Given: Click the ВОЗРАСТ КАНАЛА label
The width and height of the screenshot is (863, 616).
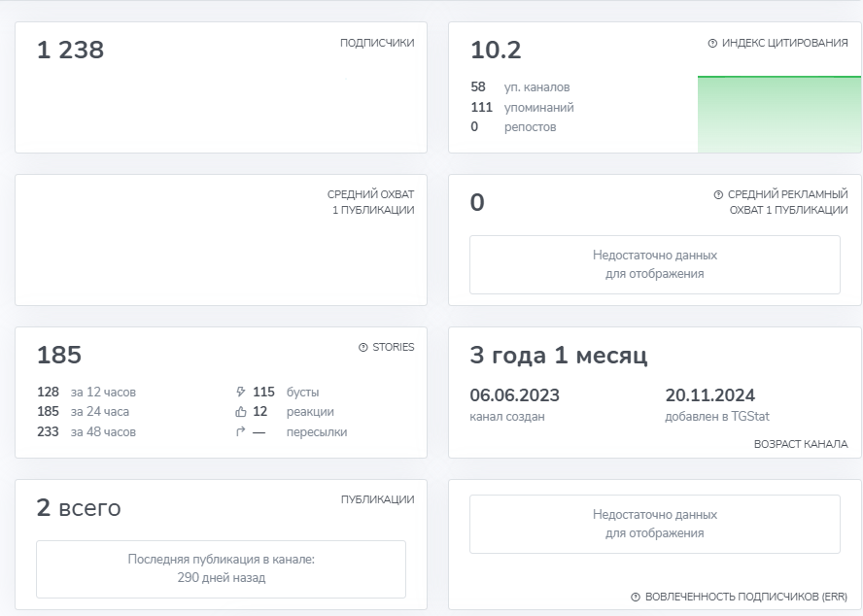Looking at the screenshot, I should coord(801,444).
